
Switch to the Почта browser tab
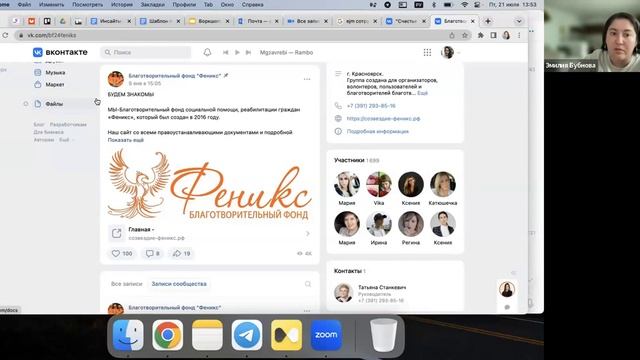coord(259,21)
